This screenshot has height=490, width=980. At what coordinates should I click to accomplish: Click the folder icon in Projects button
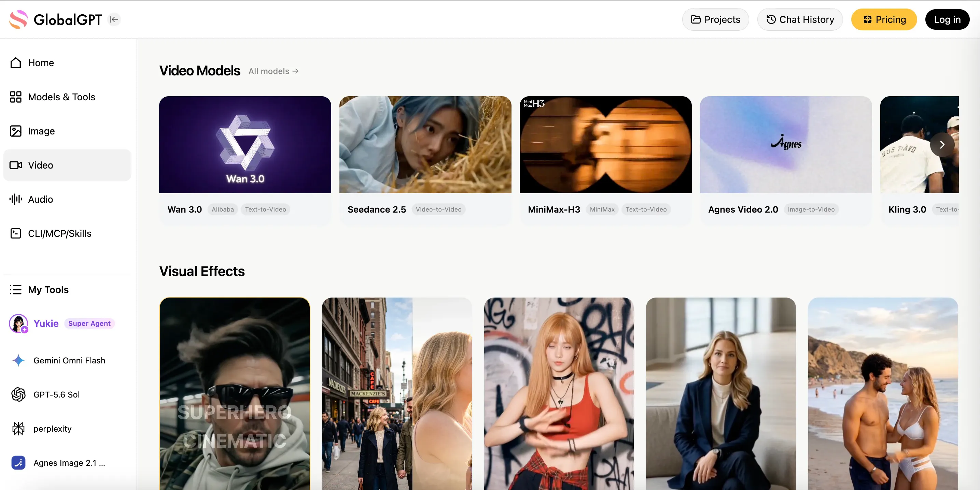click(696, 19)
